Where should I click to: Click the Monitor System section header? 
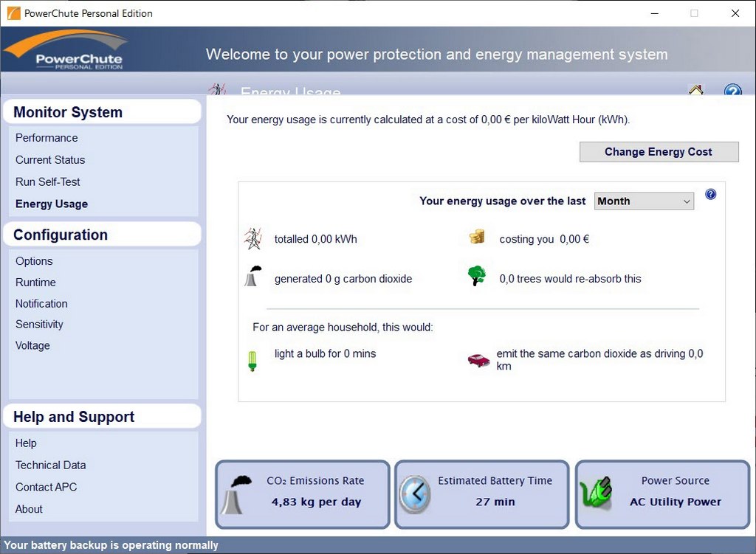click(x=102, y=112)
